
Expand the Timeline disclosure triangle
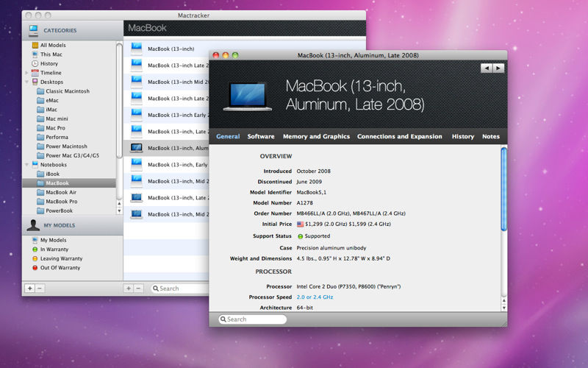tap(26, 73)
